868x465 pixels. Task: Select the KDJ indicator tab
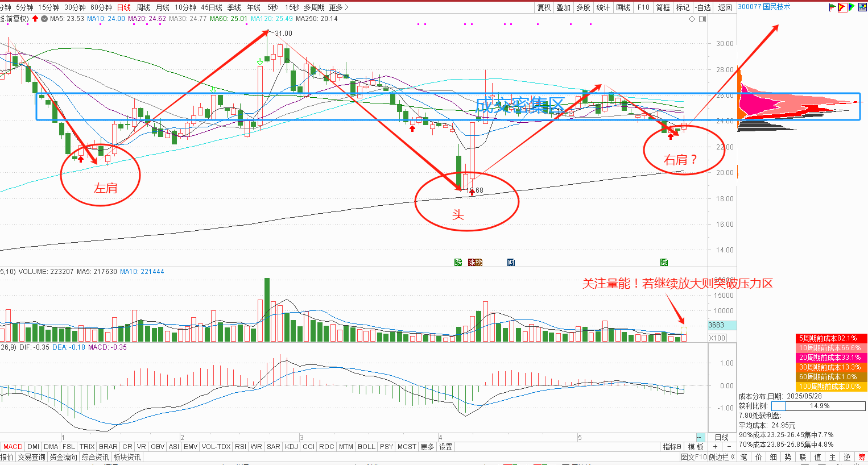(x=292, y=447)
